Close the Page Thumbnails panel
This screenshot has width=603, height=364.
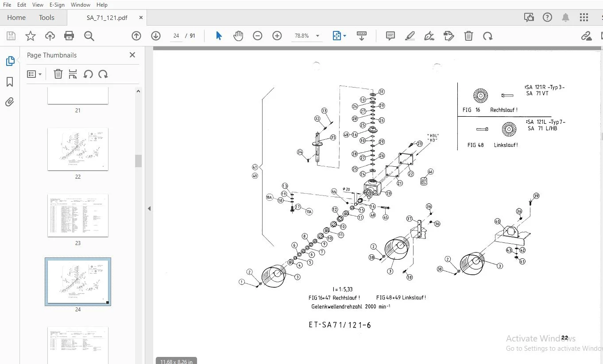tap(132, 55)
